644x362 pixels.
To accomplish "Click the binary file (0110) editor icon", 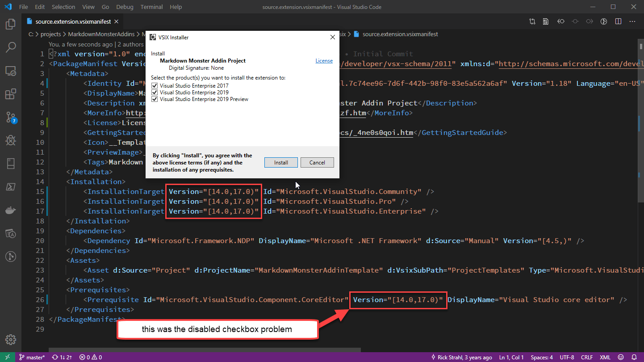I will point(546,21).
